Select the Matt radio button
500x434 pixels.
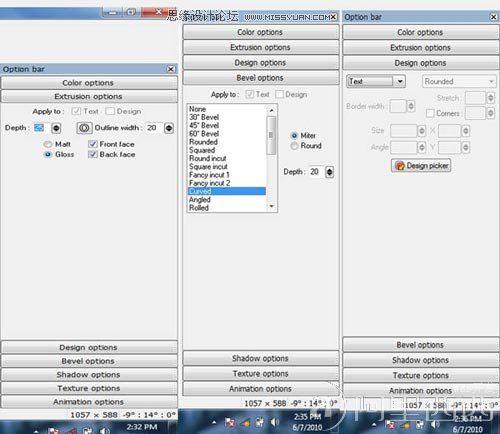point(48,144)
